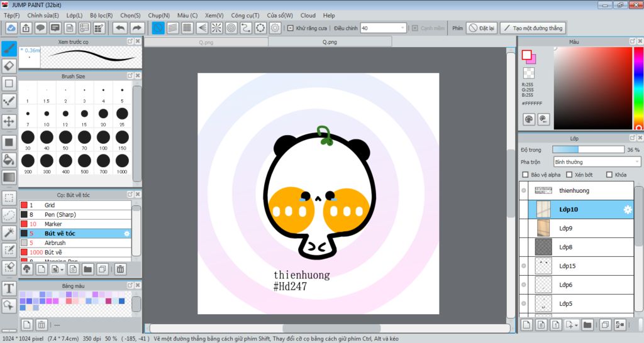Screen dimensions: 644x343
Task: Click foreground white color swatch
Action: click(x=526, y=55)
